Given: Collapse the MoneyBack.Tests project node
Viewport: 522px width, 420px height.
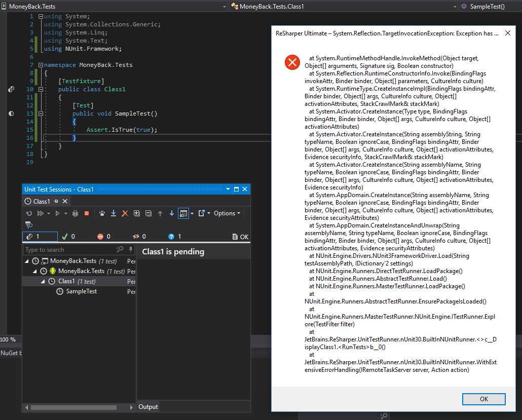Looking at the screenshot, I should [35, 272].
